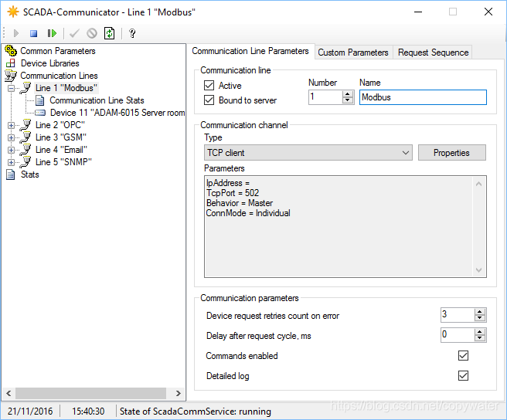Toggle the Bound to server checkbox
This screenshot has width=507, height=420.
209,100
